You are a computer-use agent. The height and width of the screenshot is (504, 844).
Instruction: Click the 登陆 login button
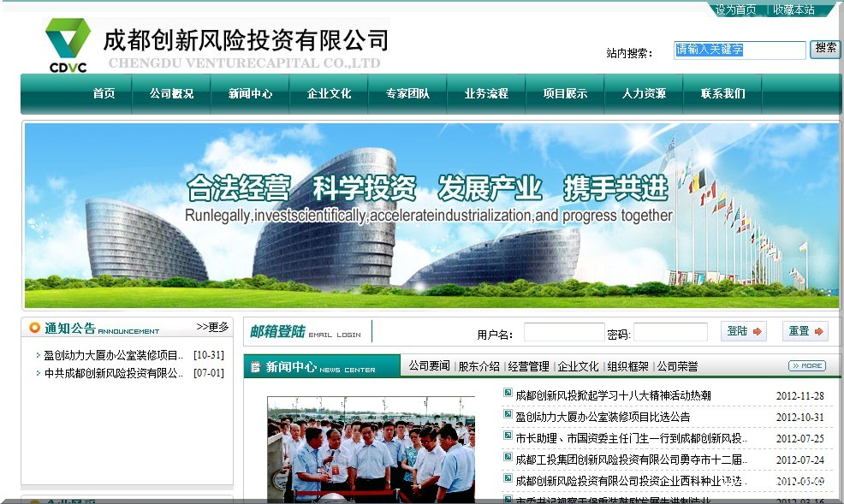(744, 331)
